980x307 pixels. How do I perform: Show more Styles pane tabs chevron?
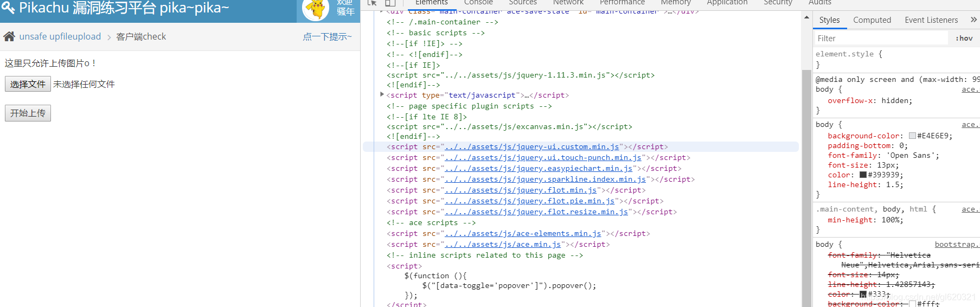[x=973, y=20]
